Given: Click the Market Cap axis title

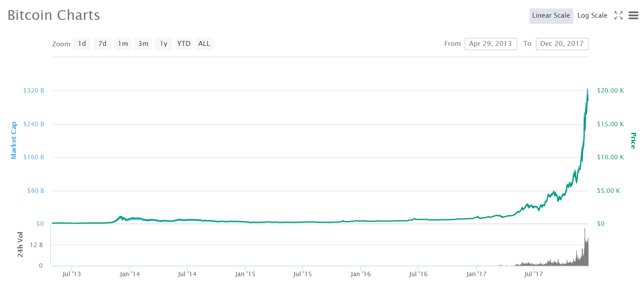Looking at the screenshot, I should 14,141.
